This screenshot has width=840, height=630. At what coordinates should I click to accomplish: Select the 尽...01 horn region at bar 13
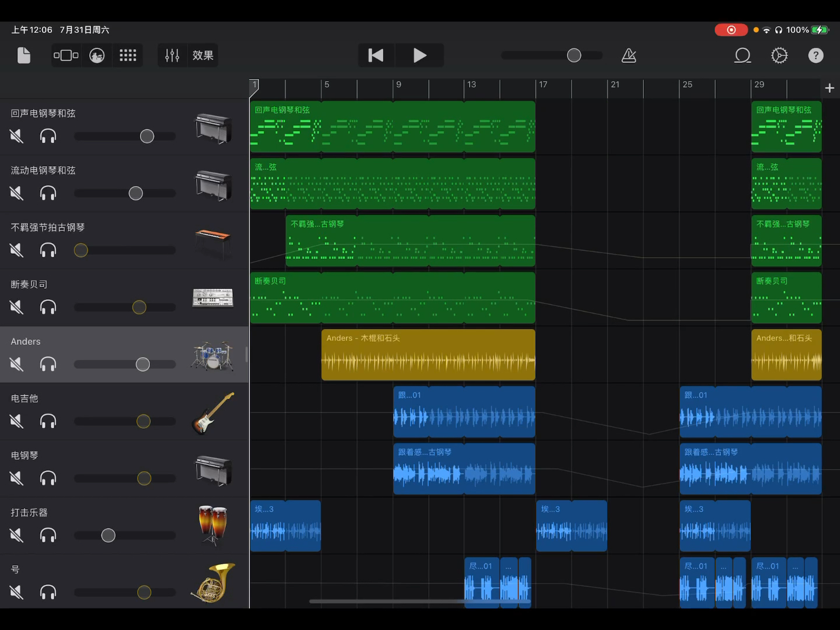482,583
